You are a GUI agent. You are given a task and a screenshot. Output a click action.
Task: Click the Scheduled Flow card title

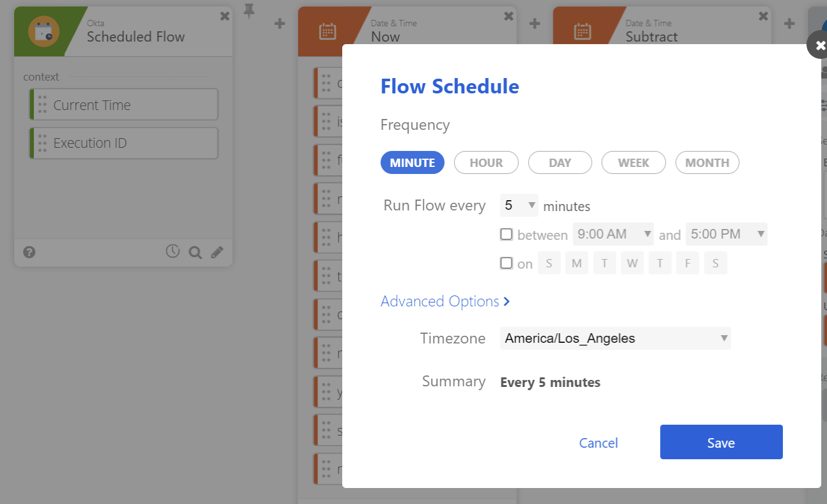(136, 36)
